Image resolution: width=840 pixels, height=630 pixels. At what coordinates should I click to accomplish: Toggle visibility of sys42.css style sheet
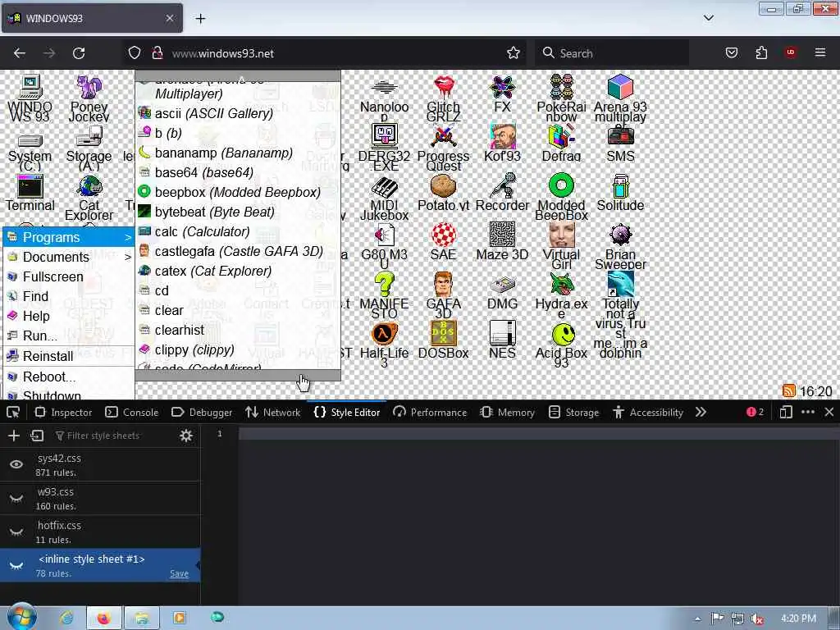(x=16, y=464)
